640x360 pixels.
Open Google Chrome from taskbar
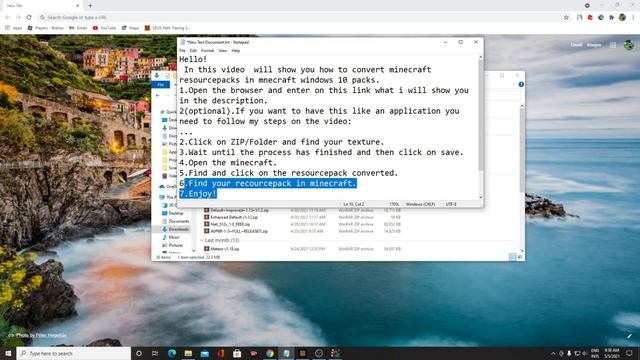[x=270, y=353]
